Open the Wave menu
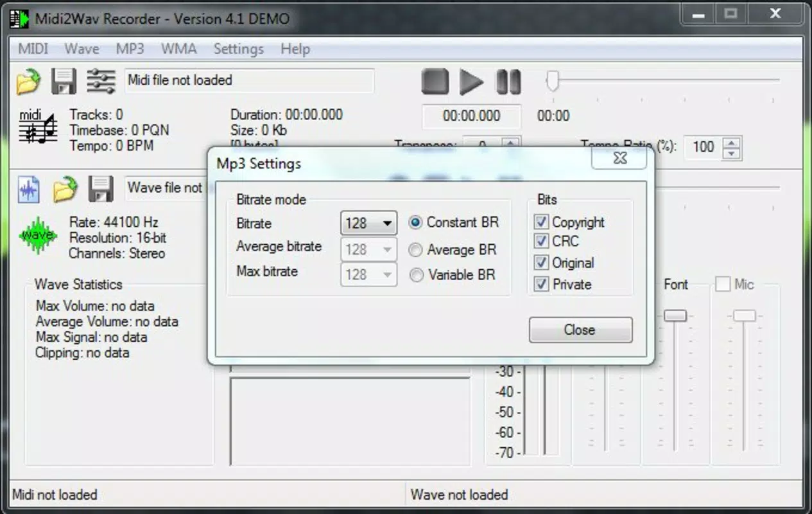 [x=82, y=49]
